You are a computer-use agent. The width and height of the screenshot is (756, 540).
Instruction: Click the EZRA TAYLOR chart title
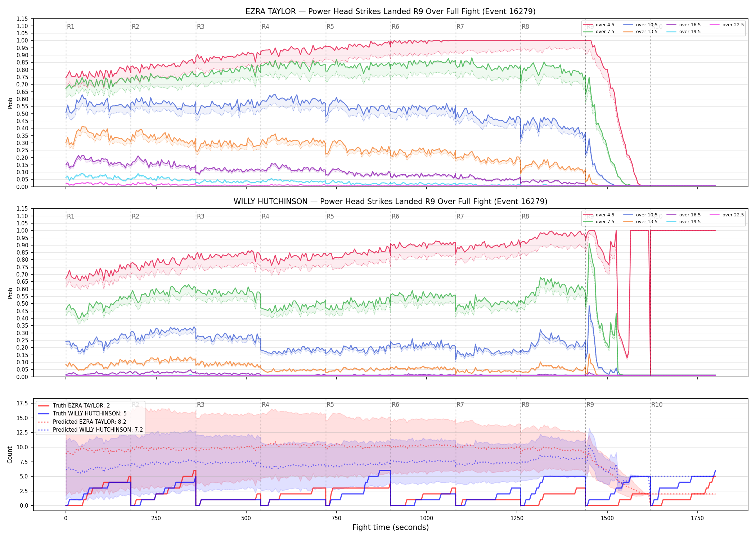tap(390, 12)
